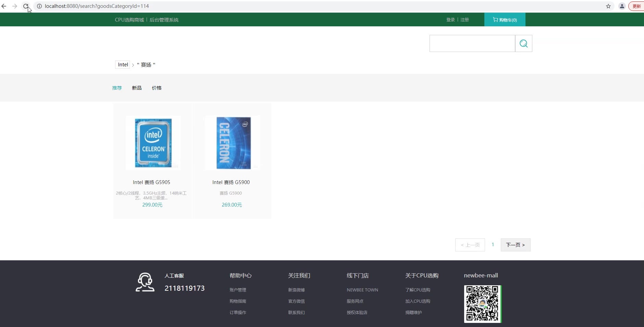644x327 pixels.
Task: Click the customer service headset icon
Action: click(145, 282)
